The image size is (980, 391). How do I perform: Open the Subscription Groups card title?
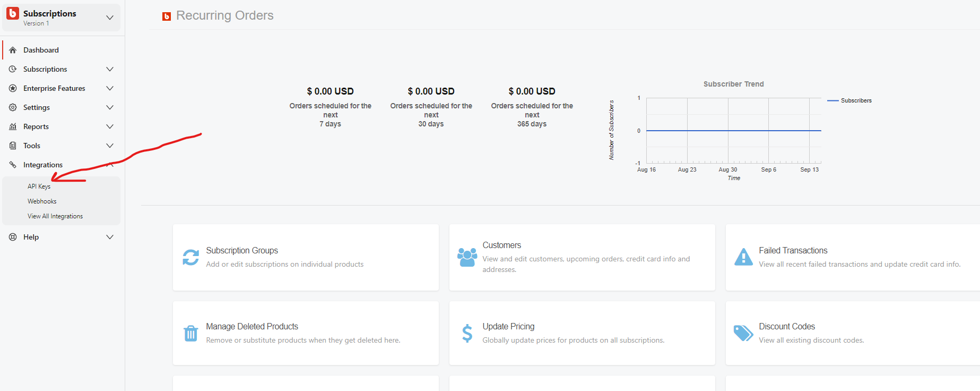(242, 250)
